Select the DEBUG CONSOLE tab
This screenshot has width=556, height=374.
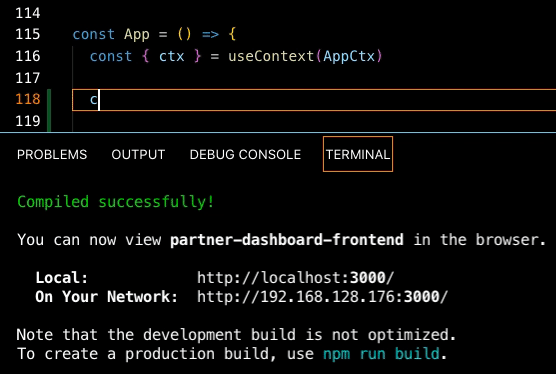tap(245, 155)
